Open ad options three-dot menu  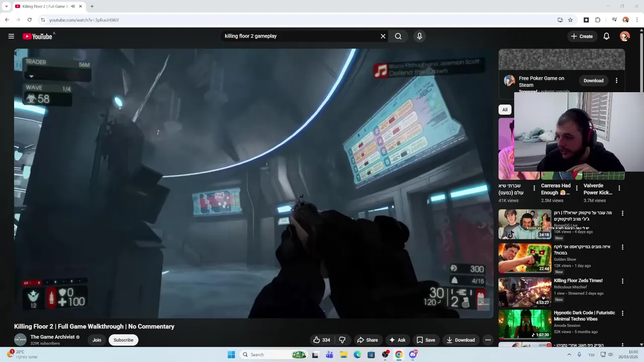[616, 80]
